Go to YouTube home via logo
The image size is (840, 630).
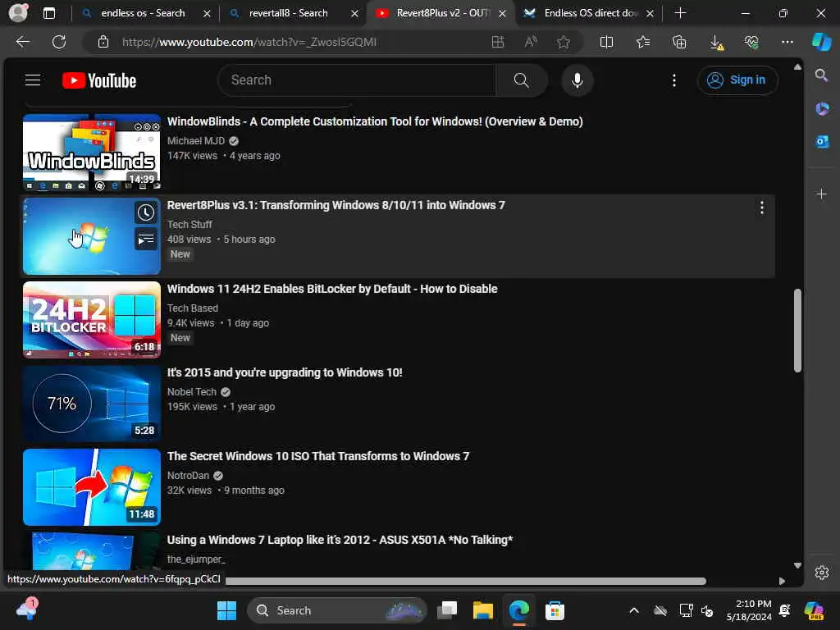[99, 80]
